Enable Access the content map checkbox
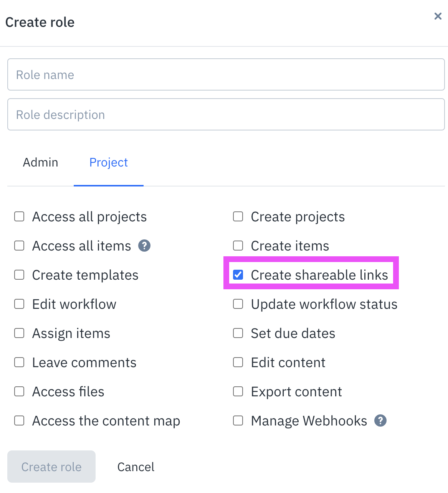 pyautogui.click(x=19, y=420)
